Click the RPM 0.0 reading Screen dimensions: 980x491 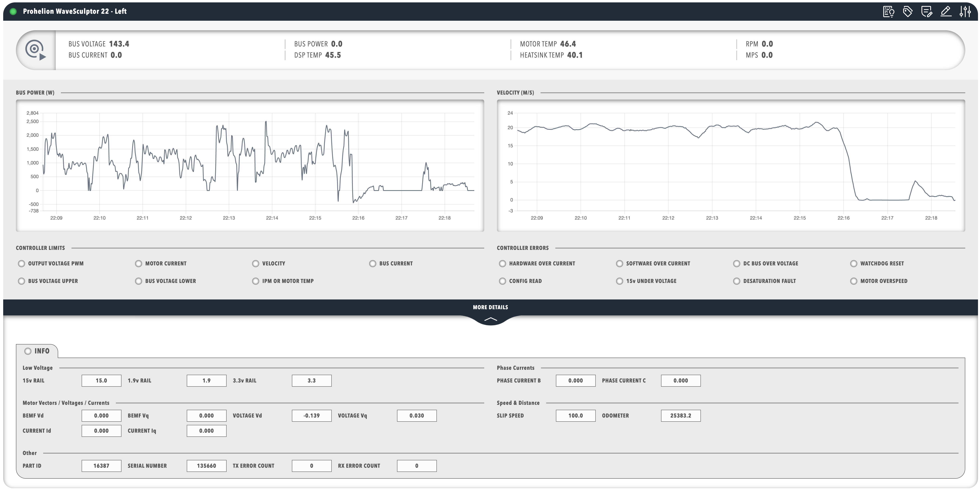pos(759,44)
